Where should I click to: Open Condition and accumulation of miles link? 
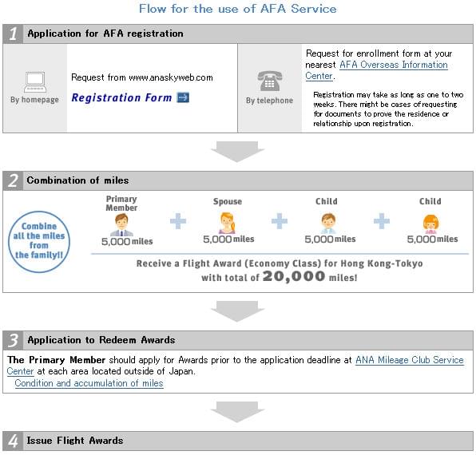pyautogui.click(x=89, y=383)
